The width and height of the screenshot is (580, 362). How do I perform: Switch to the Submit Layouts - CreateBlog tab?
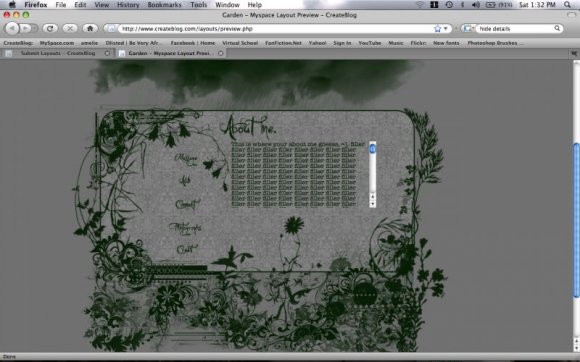(58, 53)
